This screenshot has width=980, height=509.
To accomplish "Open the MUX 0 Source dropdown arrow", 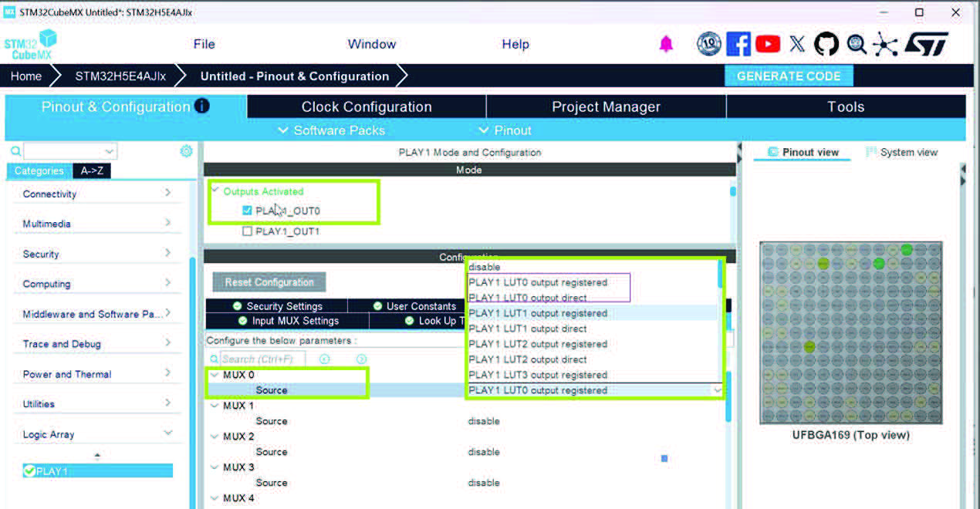I will [718, 390].
